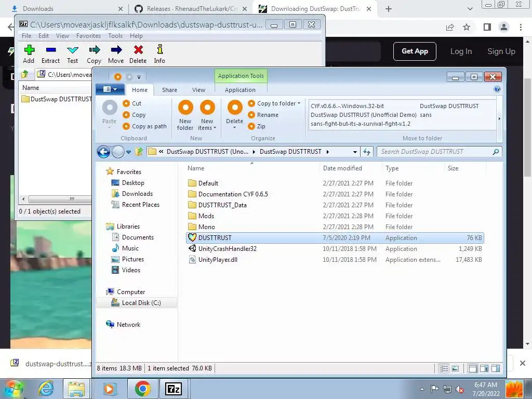Select the UnityCrashHandler32 application file
The image size is (532, 399).
coord(335,249)
